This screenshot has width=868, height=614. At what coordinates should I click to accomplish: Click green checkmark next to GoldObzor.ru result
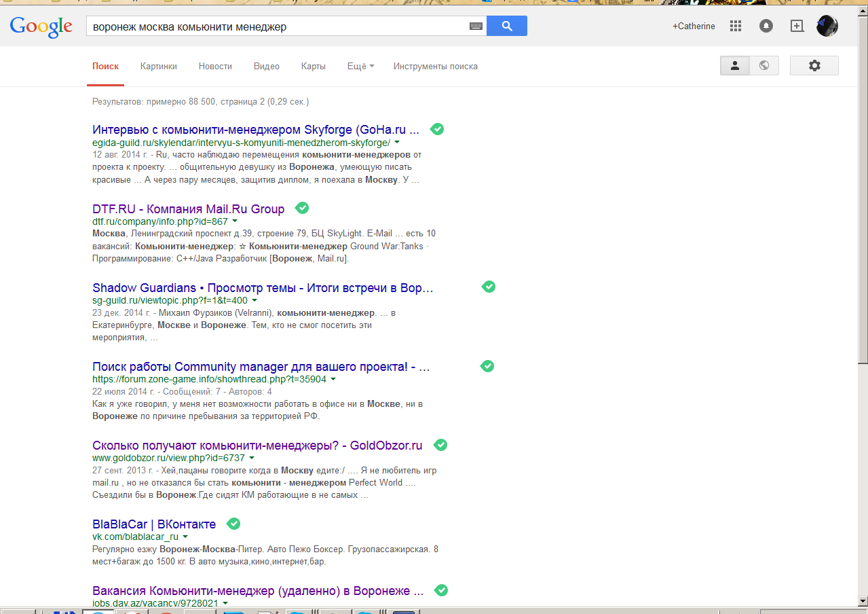(440, 445)
